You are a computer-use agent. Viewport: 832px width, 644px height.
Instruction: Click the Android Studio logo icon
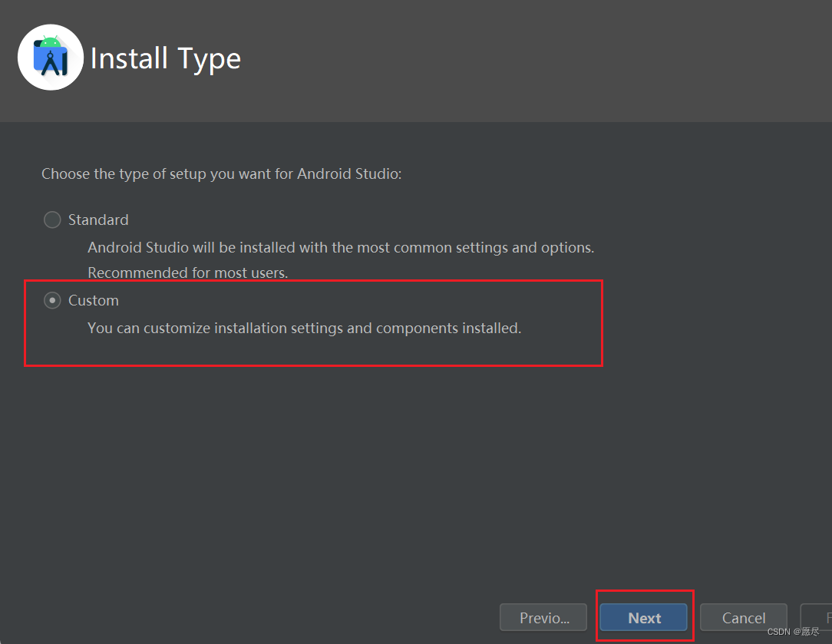point(50,57)
